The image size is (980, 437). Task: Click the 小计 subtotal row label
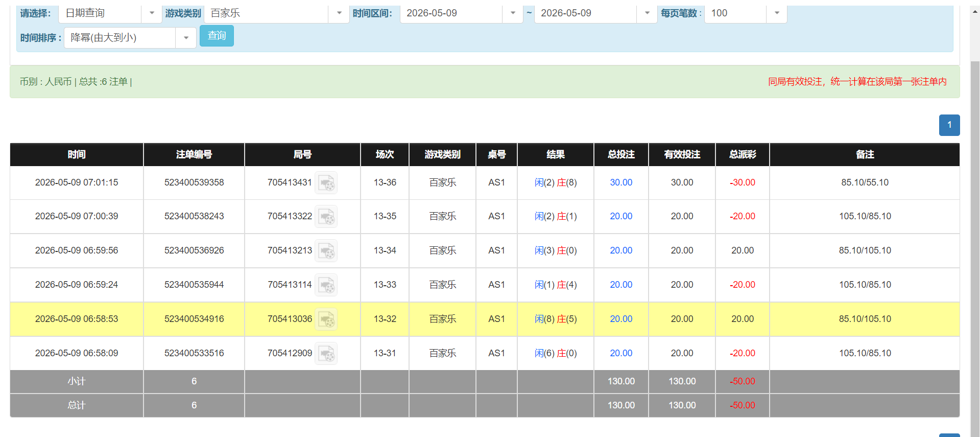pyautogui.click(x=77, y=381)
